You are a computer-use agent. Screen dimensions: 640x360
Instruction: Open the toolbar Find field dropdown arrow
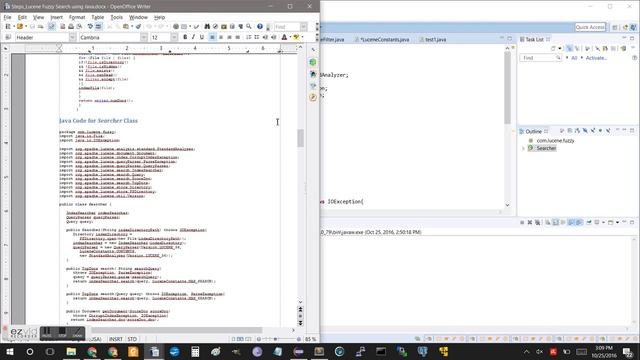[304, 27]
